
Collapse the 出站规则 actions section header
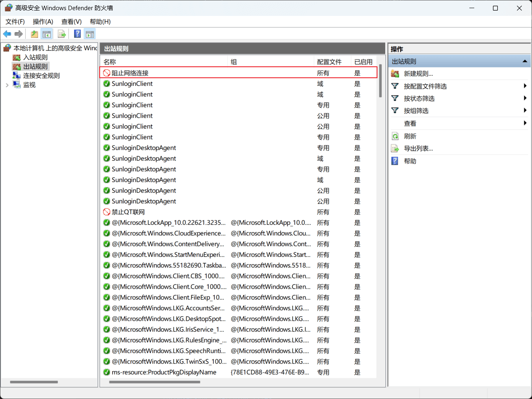click(525, 61)
